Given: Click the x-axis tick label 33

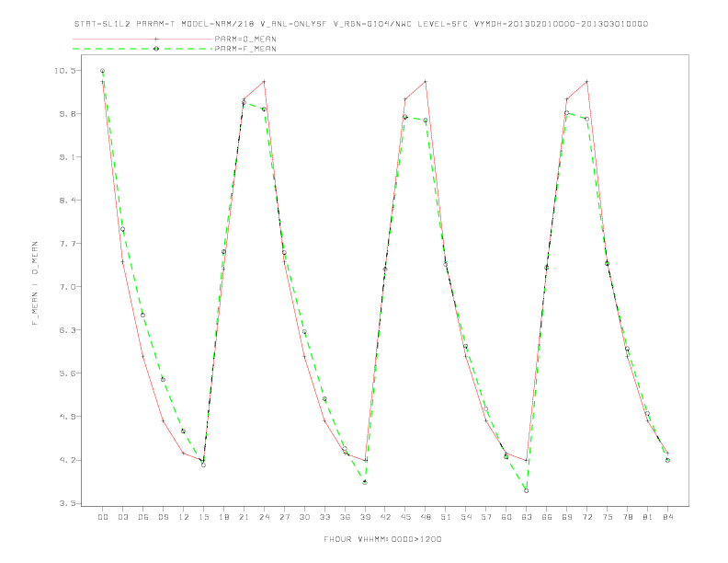Looking at the screenshot, I should tap(324, 517).
